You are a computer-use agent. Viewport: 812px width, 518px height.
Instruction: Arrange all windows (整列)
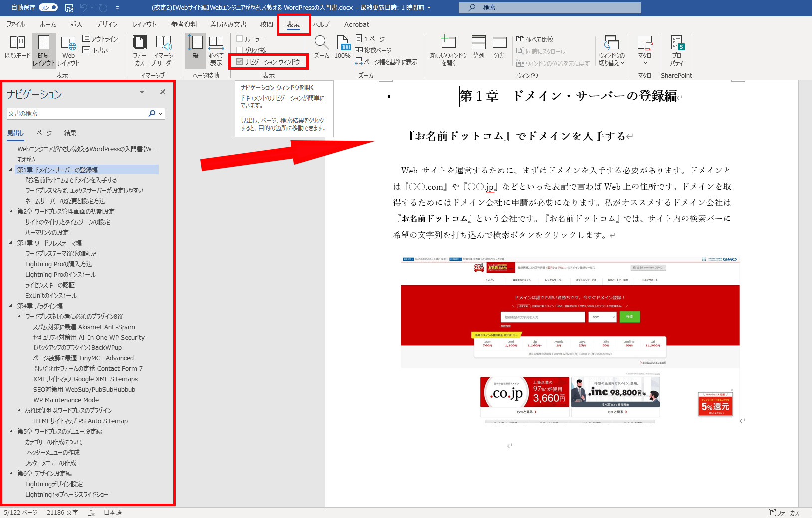coord(478,48)
